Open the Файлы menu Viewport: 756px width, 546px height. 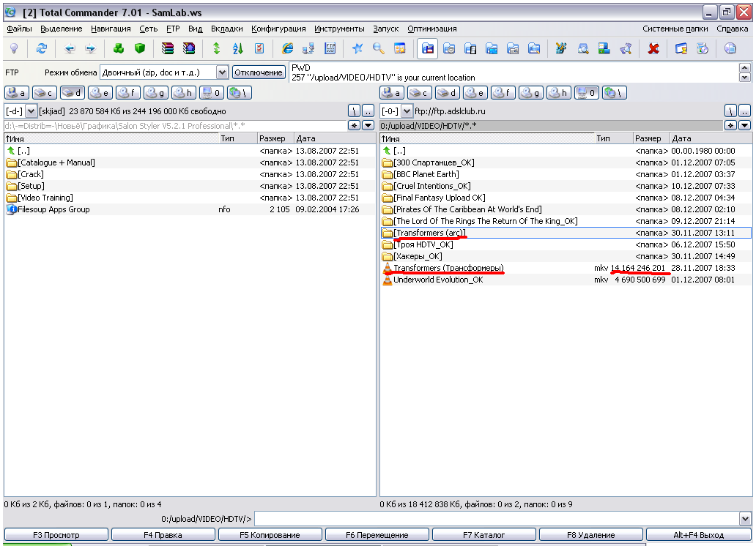(19, 29)
